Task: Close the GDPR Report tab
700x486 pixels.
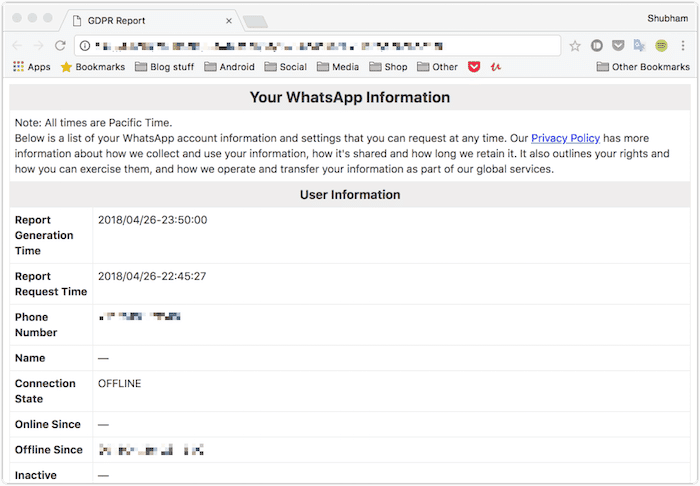Action: pyautogui.click(x=229, y=21)
